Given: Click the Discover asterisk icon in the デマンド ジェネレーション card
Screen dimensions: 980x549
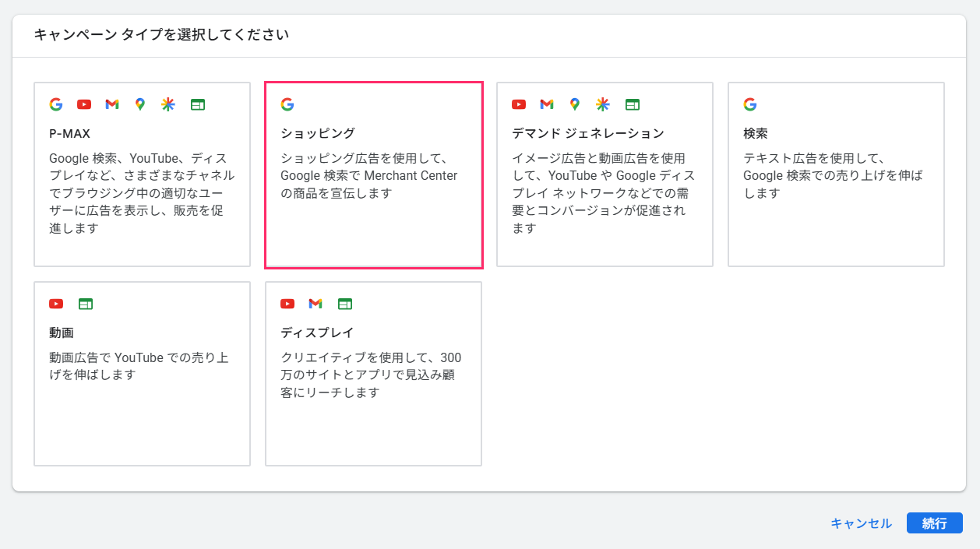Looking at the screenshot, I should pyautogui.click(x=603, y=104).
